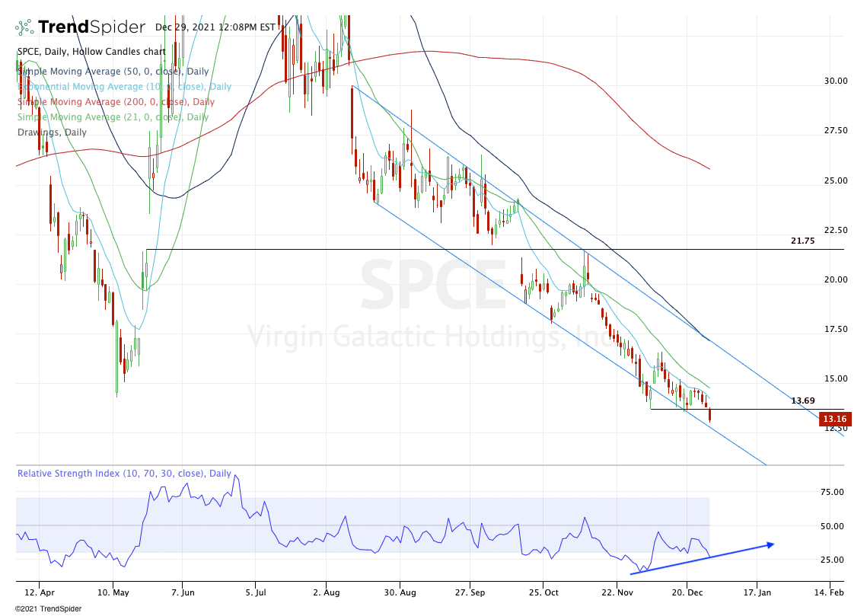Click the TrendSpider brand name text
This screenshot has width=867, height=616.
(x=92, y=27)
